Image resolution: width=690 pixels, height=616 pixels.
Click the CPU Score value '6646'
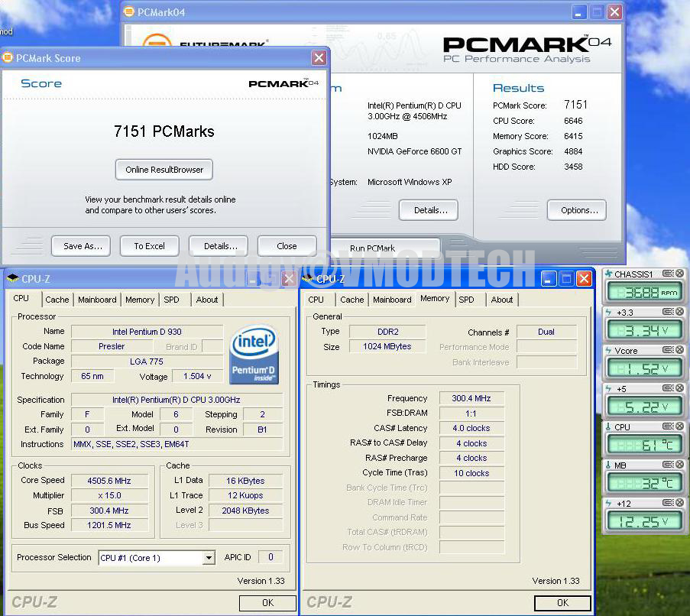click(x=573, y=121)
